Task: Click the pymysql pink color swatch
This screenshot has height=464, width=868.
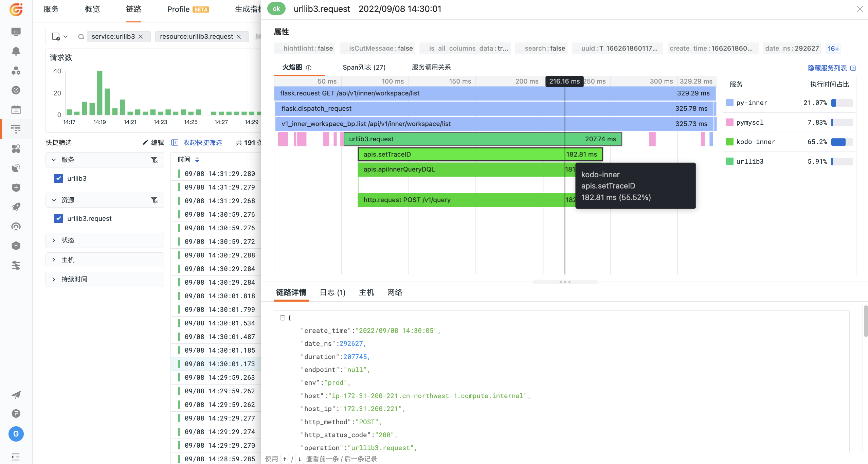Action: [x=729, y=122]
